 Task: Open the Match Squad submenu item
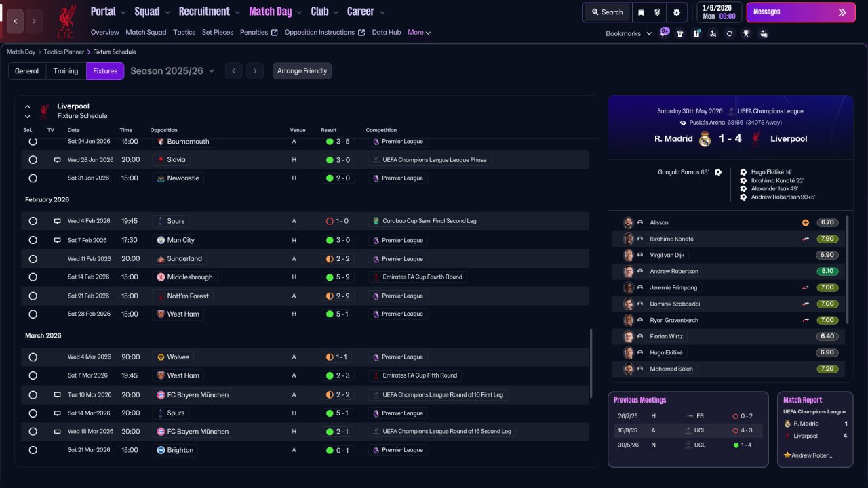(146, 33)
